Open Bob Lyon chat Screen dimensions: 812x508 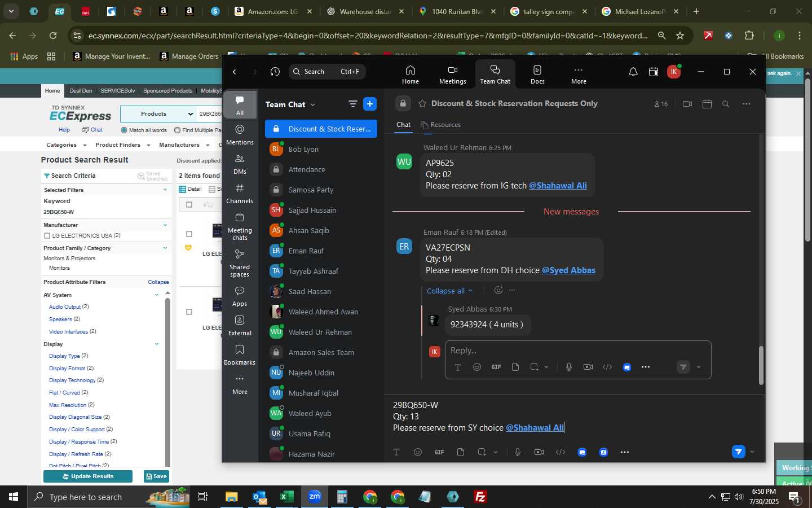coord(321,149)
